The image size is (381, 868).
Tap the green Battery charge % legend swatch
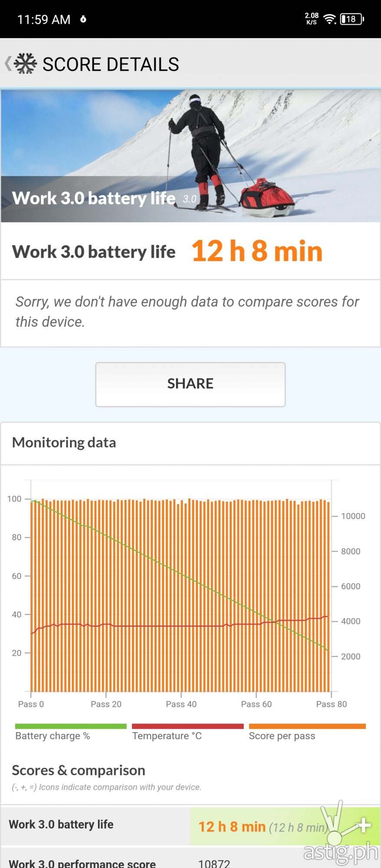tap(71, 726)
